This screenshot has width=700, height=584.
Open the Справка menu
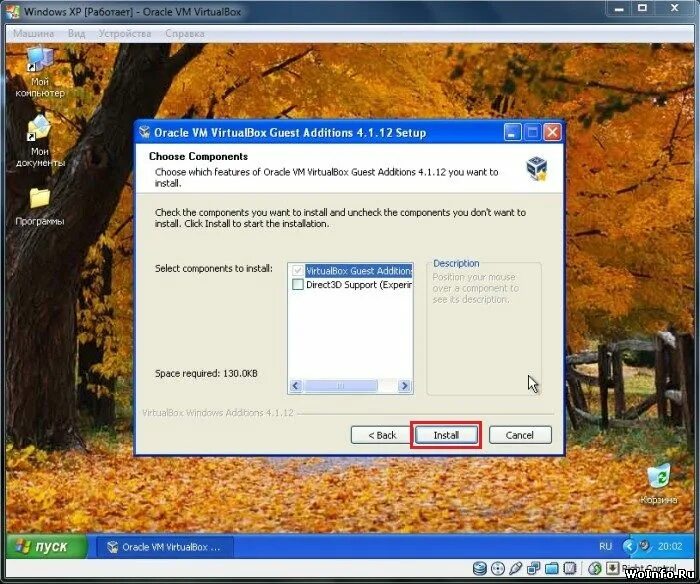pos(185,33)
